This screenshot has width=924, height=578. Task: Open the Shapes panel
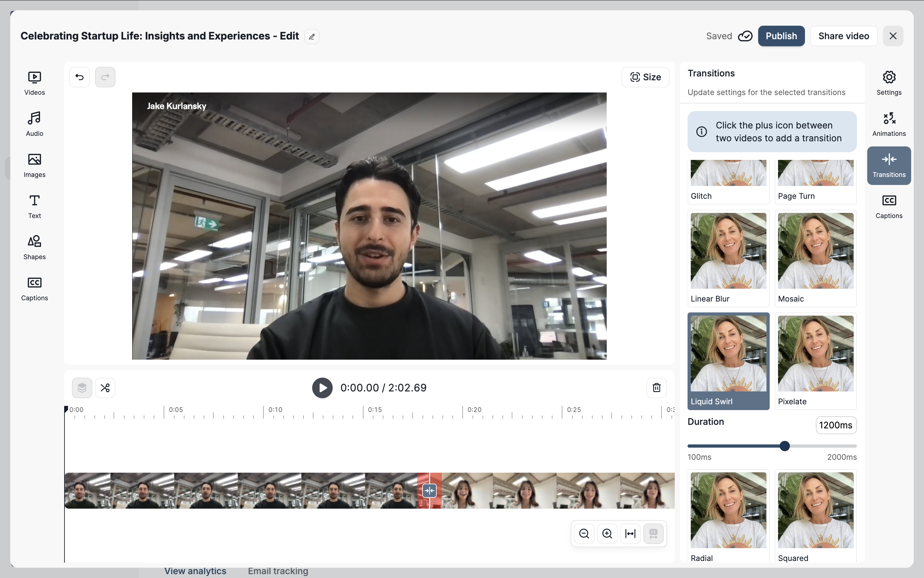(34, 248)
